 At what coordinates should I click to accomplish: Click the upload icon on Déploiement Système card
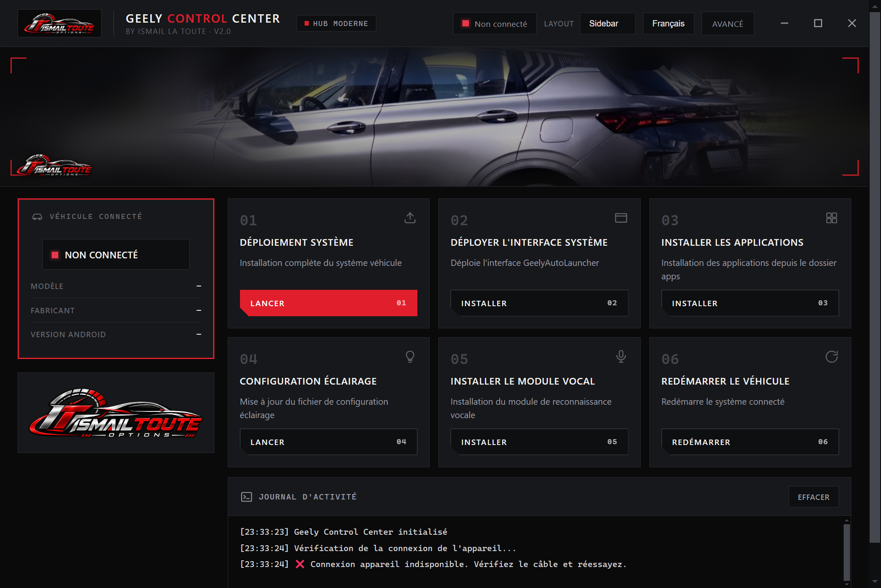(x=410, y=218)
